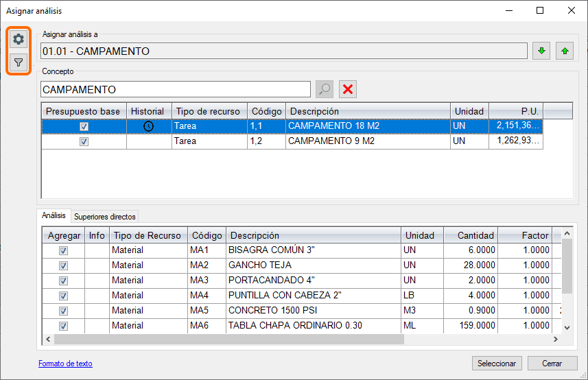Close the Asignar análisis window
The height and width of the screenshot is (380, 588).
point(571,10)
